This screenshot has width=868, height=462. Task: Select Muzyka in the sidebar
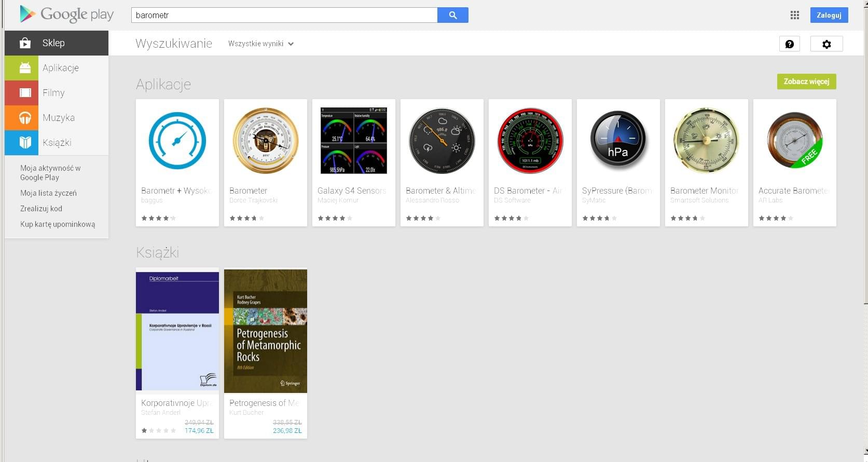(57, 118)
